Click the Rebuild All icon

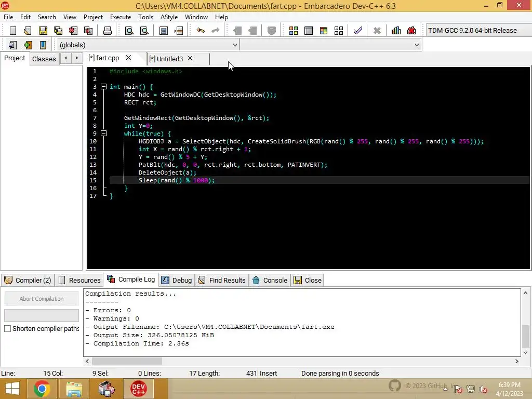point(339,31)
